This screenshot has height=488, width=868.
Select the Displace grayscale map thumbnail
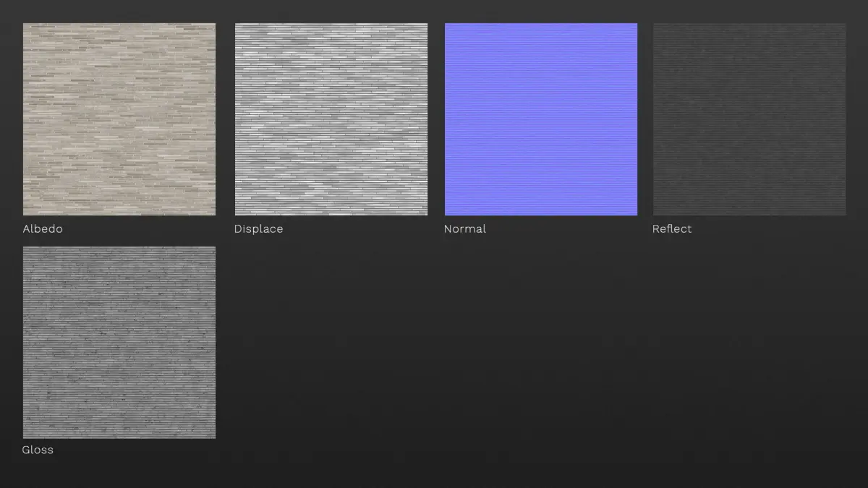[331, 119]
